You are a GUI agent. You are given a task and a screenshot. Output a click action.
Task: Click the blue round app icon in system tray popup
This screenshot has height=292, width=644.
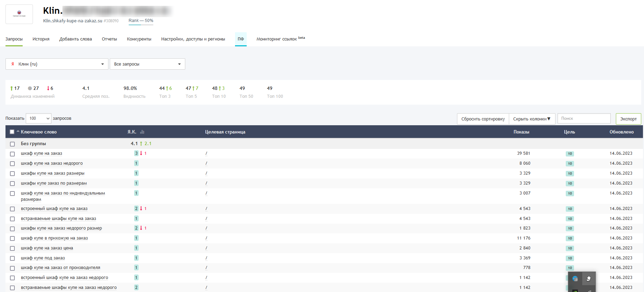(x=575, y=279)
